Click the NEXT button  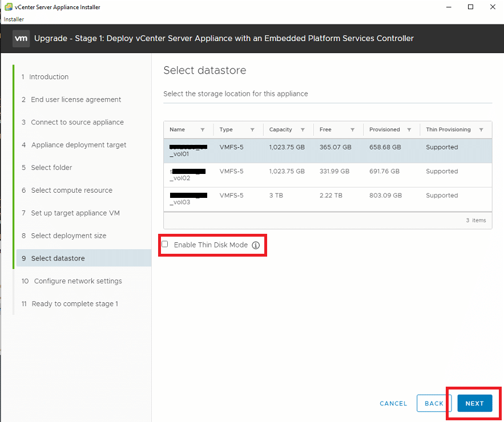coord(475,403)
